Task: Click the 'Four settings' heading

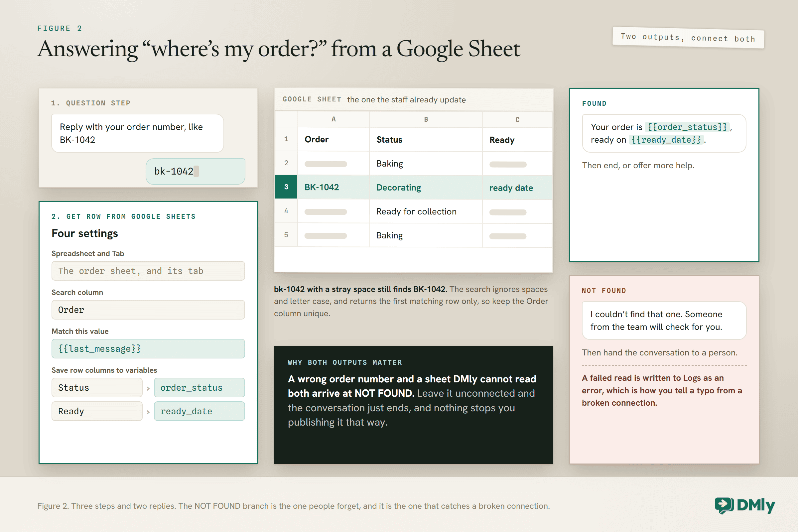Action: [x=85, y=233]
